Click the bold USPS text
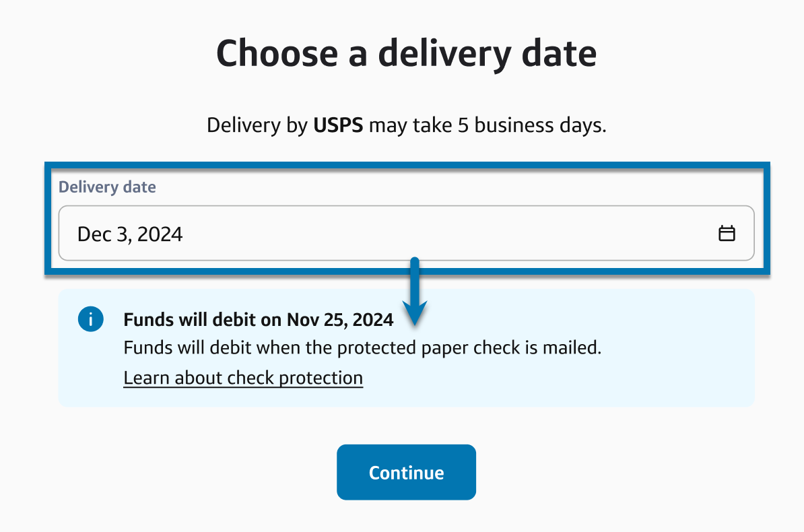 coord(338,126)
